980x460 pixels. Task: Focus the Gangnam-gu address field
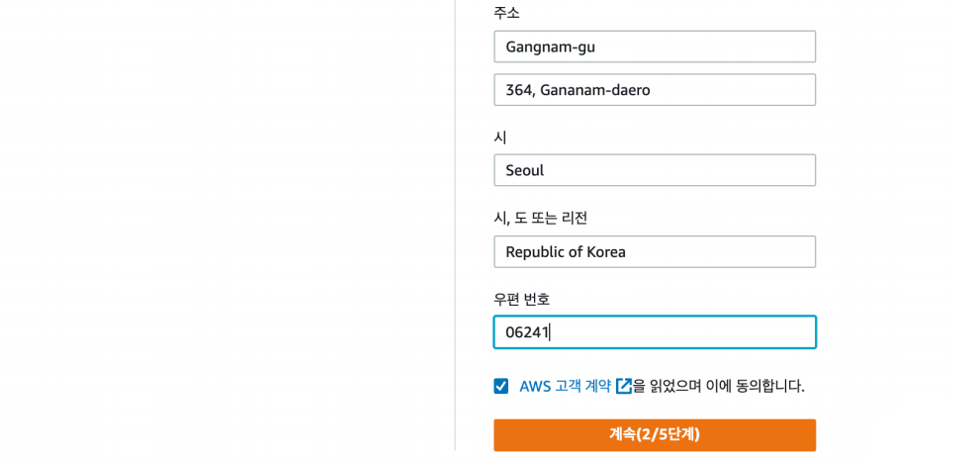click(655, 46)
